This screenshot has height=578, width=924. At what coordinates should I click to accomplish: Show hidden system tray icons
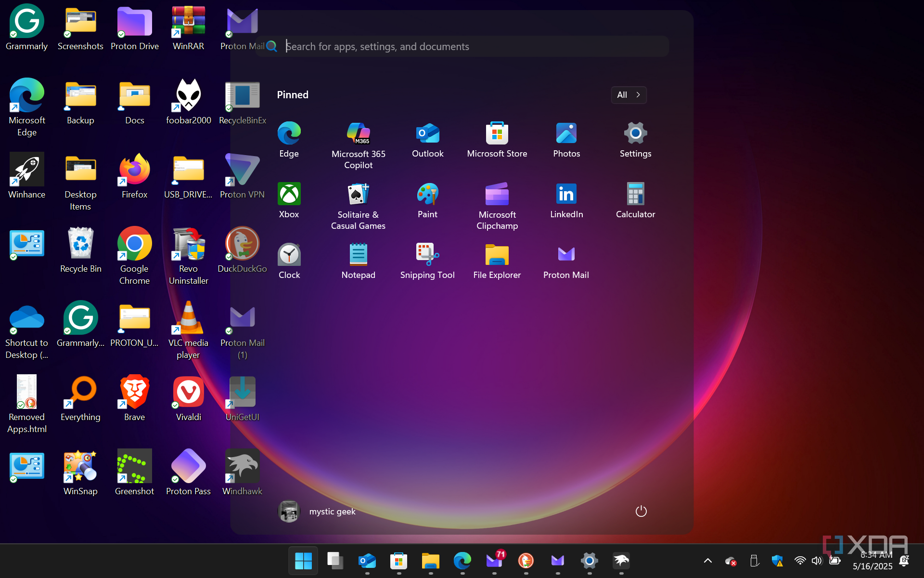coord(707,561)
